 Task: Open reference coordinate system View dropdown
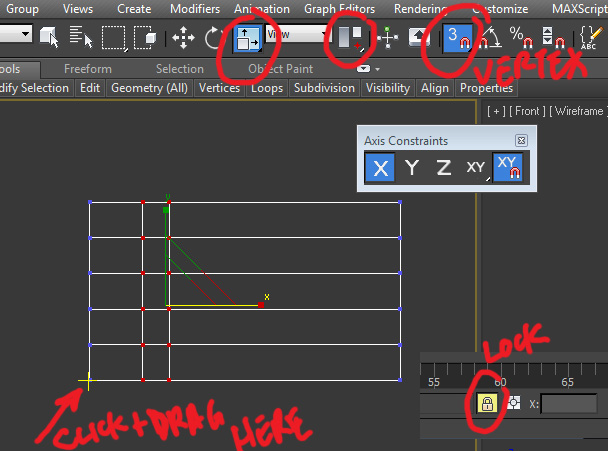click(x=297, y=34)
